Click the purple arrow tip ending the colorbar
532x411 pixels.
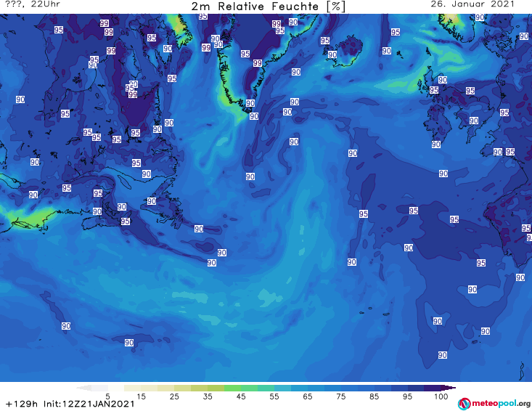[x=449, y=388]
